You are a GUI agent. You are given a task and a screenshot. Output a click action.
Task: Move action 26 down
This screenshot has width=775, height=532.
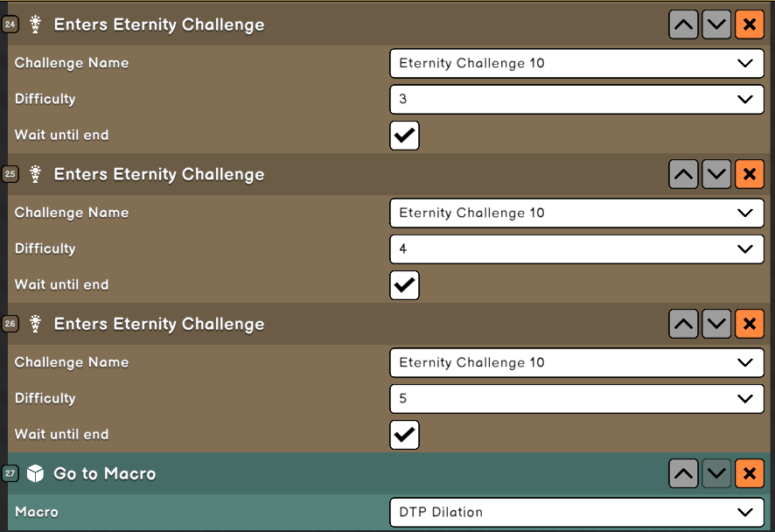point(716,325)
